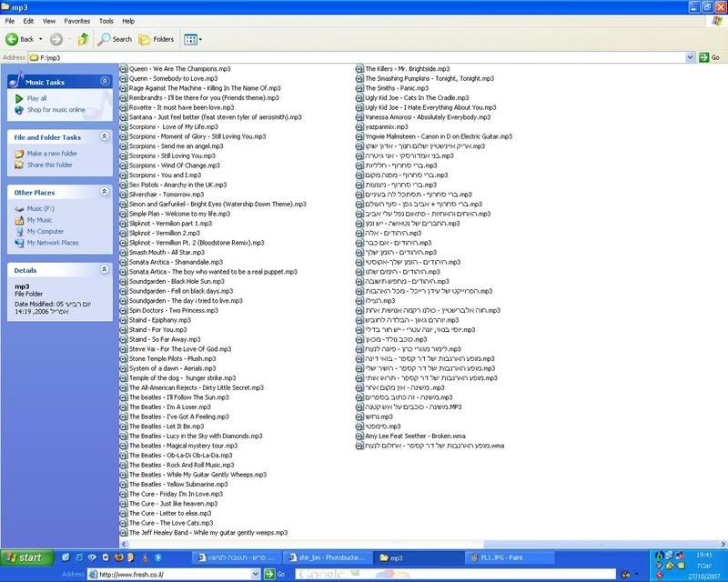The image size is (728, 582).
Task: Select icon of Smash Mouth - All Star.mp3
Action: 124,253
